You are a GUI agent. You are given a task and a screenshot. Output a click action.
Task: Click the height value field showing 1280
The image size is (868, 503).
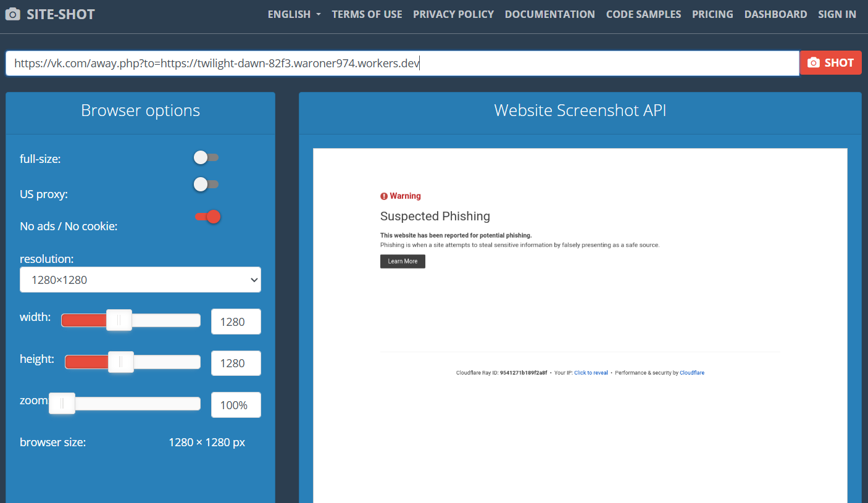click(236, 363)
